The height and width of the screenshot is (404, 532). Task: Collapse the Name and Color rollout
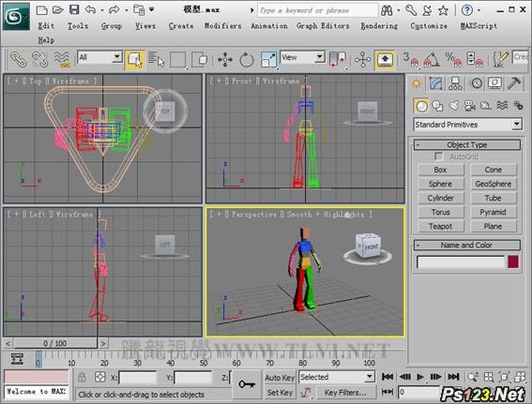pos(467,245)
